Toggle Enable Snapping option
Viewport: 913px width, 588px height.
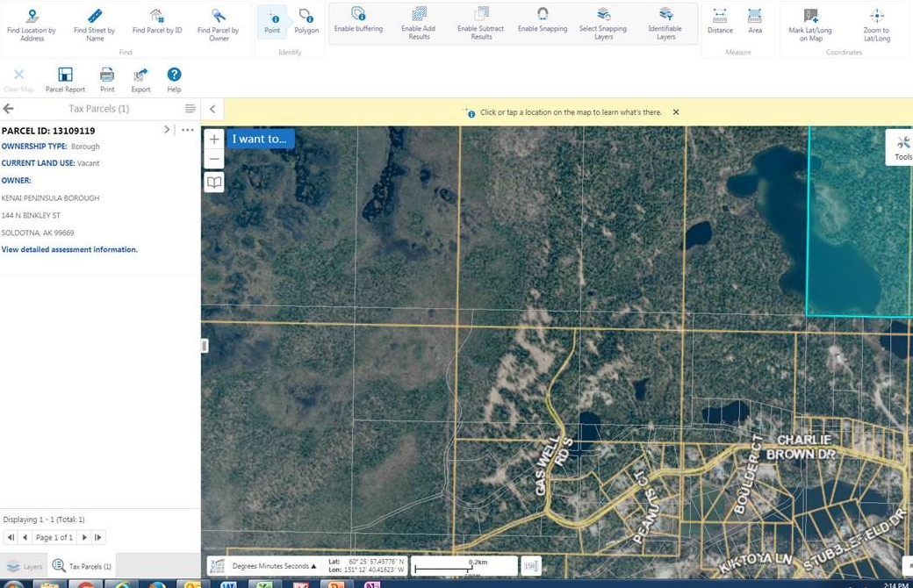pyautogui.click(x=543, y=20)
